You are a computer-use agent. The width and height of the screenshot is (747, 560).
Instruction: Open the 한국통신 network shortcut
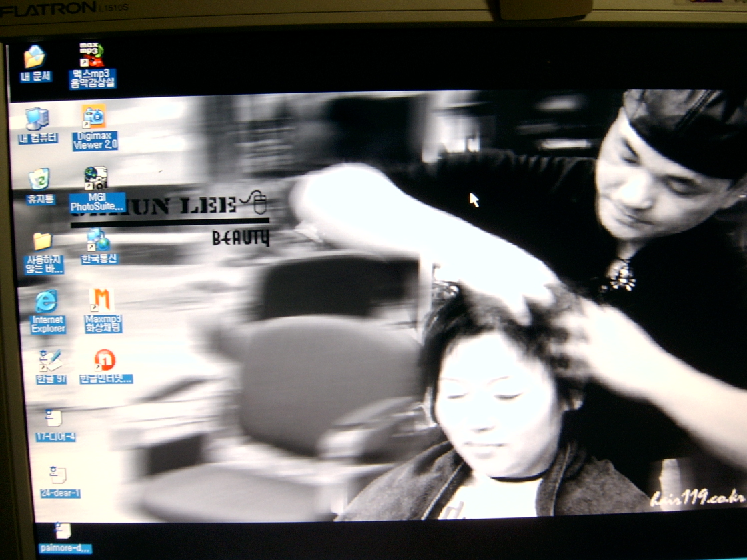99,239
